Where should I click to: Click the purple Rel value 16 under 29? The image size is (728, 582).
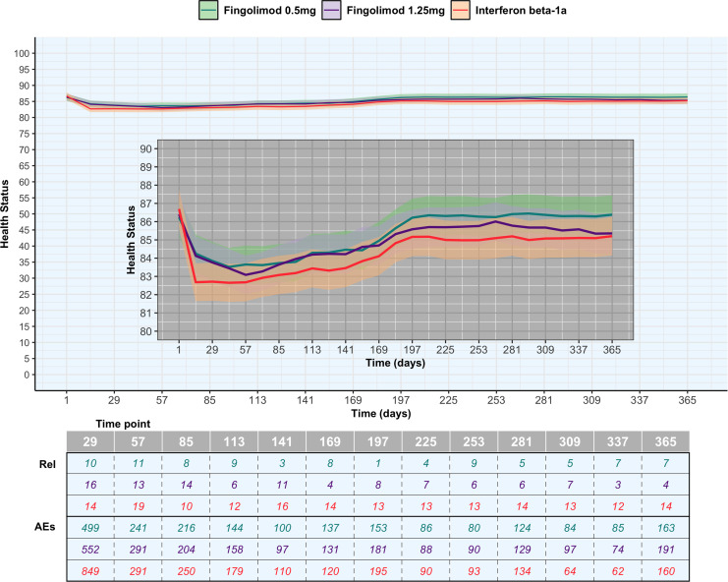(x=90, y=485)
